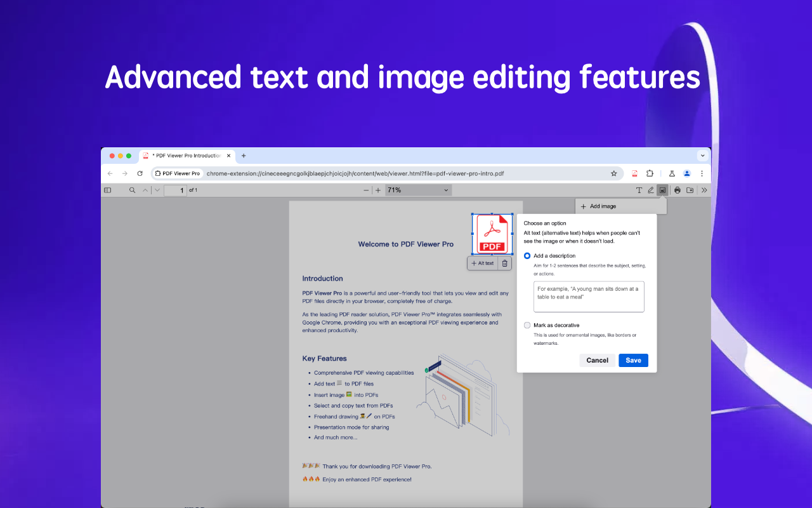Open the find-in-document search icon

coord(133,190)
